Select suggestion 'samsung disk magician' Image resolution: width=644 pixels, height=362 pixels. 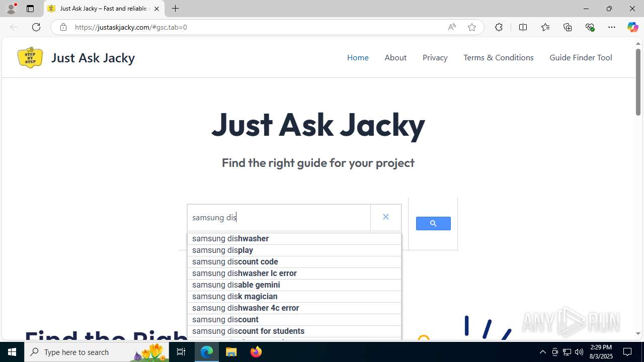(x=294, y=296)
